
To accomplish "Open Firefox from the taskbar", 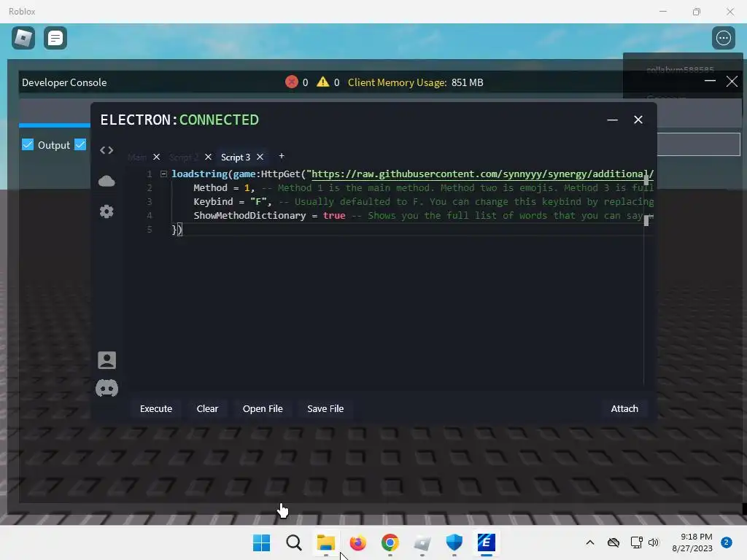I will [x=357, y=542].
